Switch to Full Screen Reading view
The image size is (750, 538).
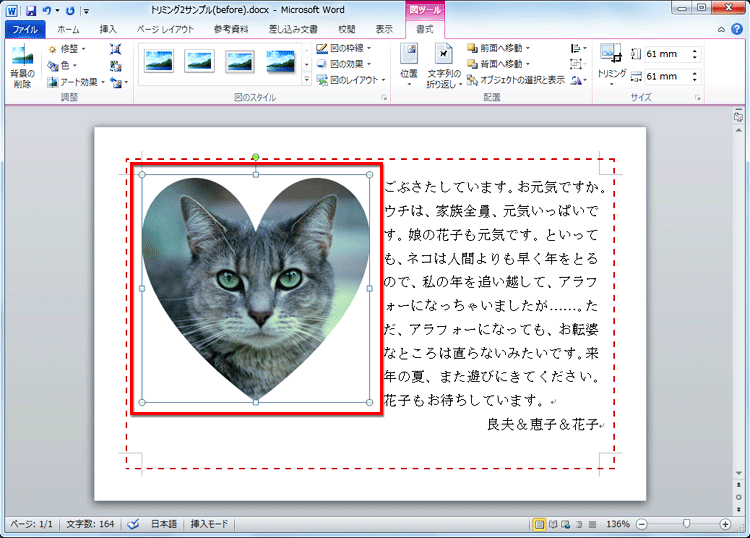click(553, 525)
